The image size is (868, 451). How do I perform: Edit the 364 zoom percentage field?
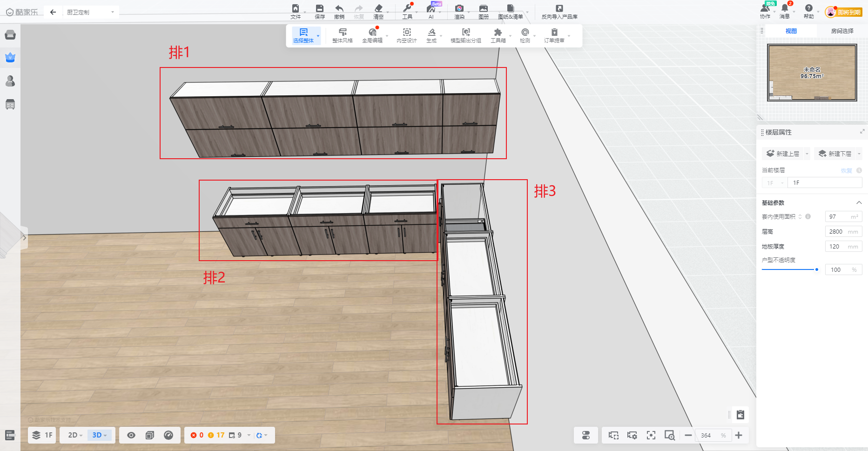[x=713, y=435]
